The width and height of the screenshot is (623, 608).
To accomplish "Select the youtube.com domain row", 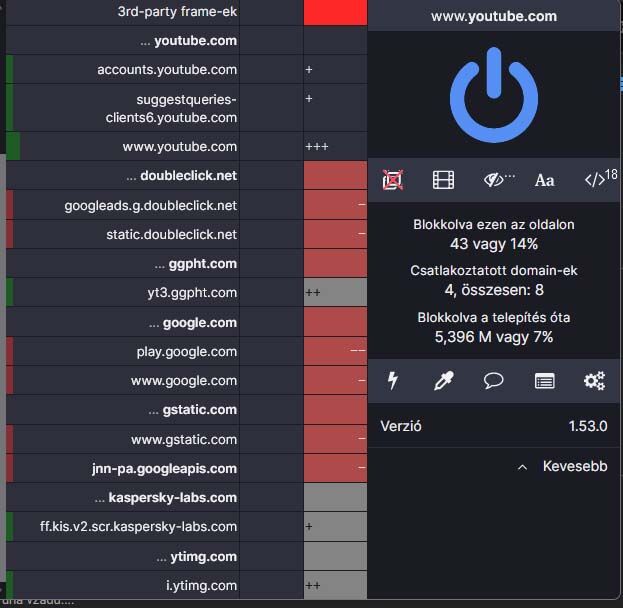I will 123,41.
